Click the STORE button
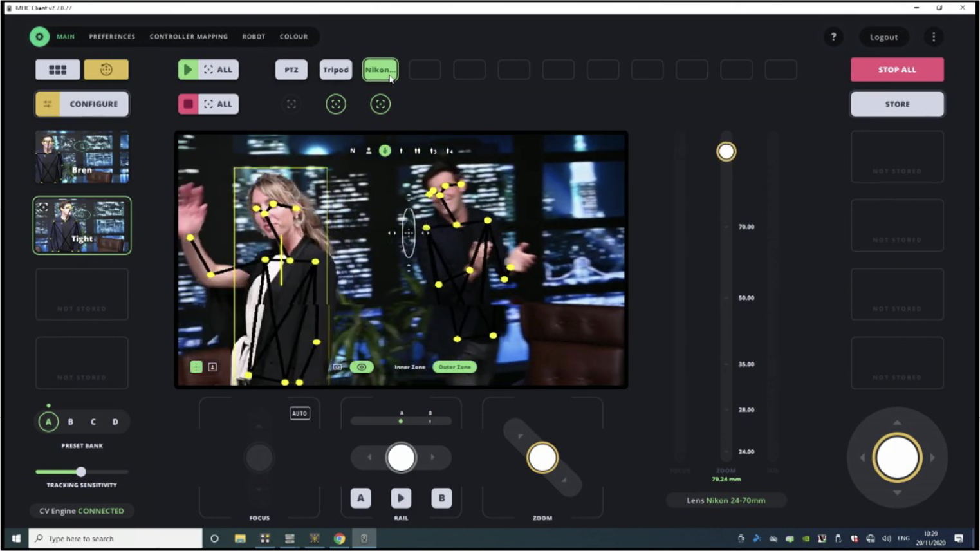Image resolution: width=980 pixels, height=551 pixels. 897,104
